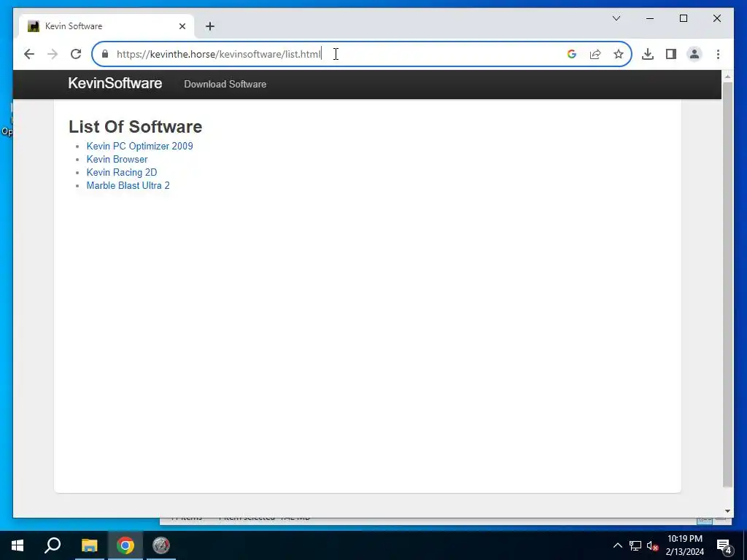
Task: Click the KevinSoftware brand link
Action: point(115,83)
